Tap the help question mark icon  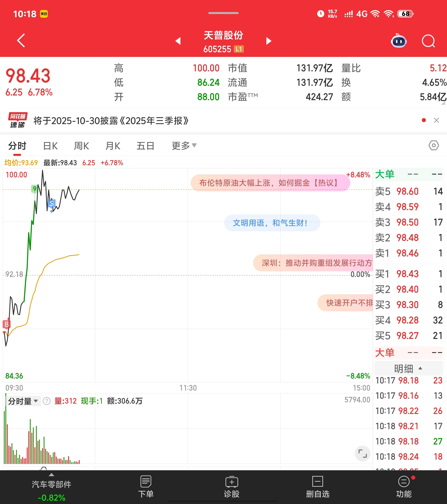click(x=47, y=401)
